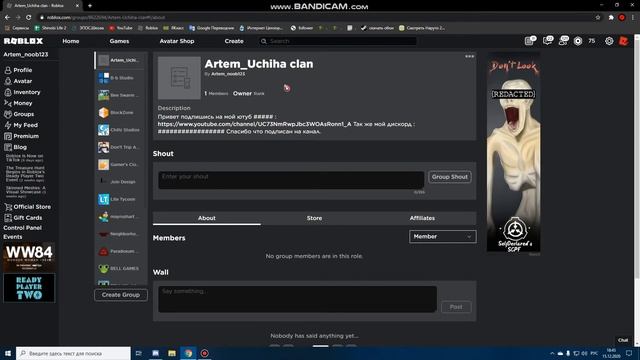The height and width of the screenshot is (360, 640).
Task: Select Don't Trip group in list
Action: pyautogui.click(x=121, y=147)
